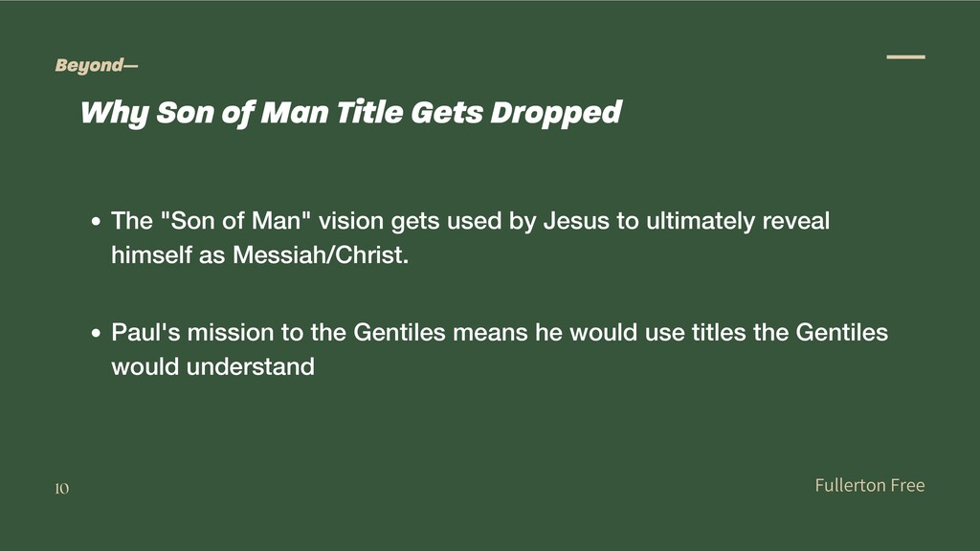Screen dimensions: 980x551
Task: Click the tan decorative line at top right
Action: pyautogui.click(x=905, y=56)
